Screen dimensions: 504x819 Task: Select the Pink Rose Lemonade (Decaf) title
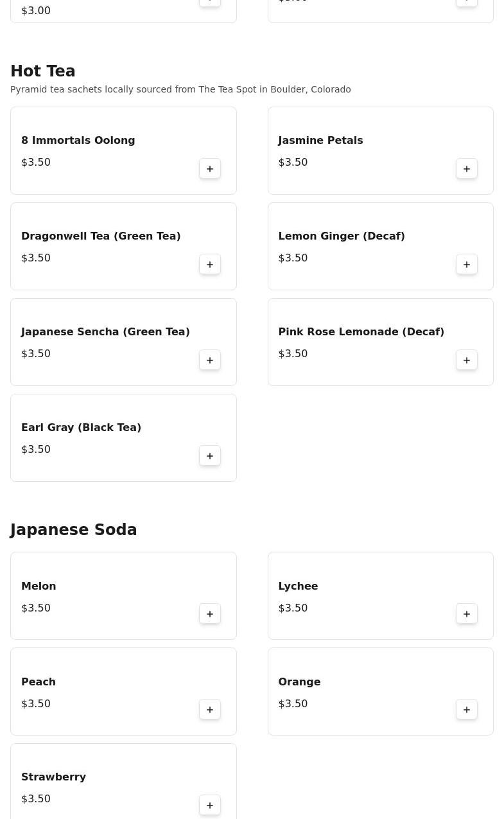click(x=361, y=332)
